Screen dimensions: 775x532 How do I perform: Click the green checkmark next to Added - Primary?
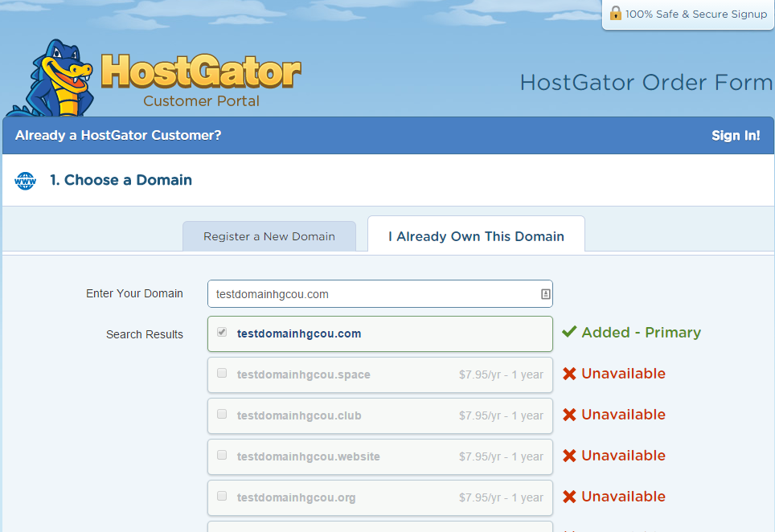pos(569,331)
